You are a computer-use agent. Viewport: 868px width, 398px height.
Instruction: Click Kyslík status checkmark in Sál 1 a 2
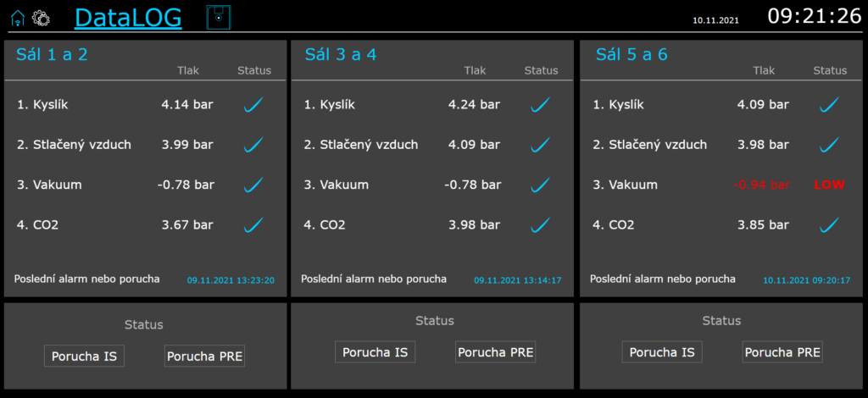click(x=253, y=105)
